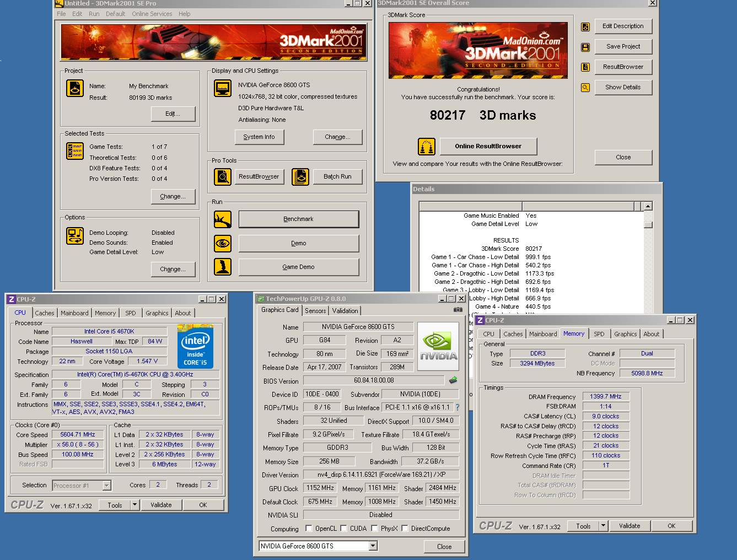737x560 pixels.
Task: Click the Batch Run button
Action: 337,176
